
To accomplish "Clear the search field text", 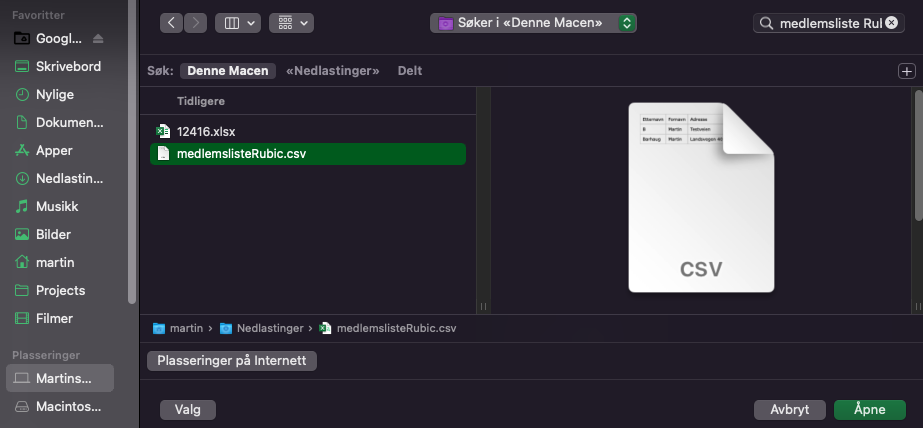I will point(891,23).
